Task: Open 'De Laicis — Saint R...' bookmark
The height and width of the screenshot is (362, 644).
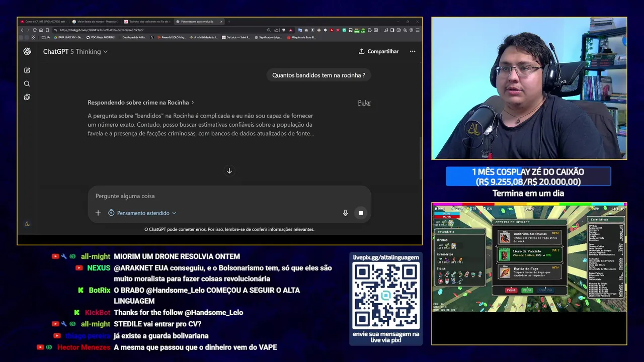Action: (236, 37)
